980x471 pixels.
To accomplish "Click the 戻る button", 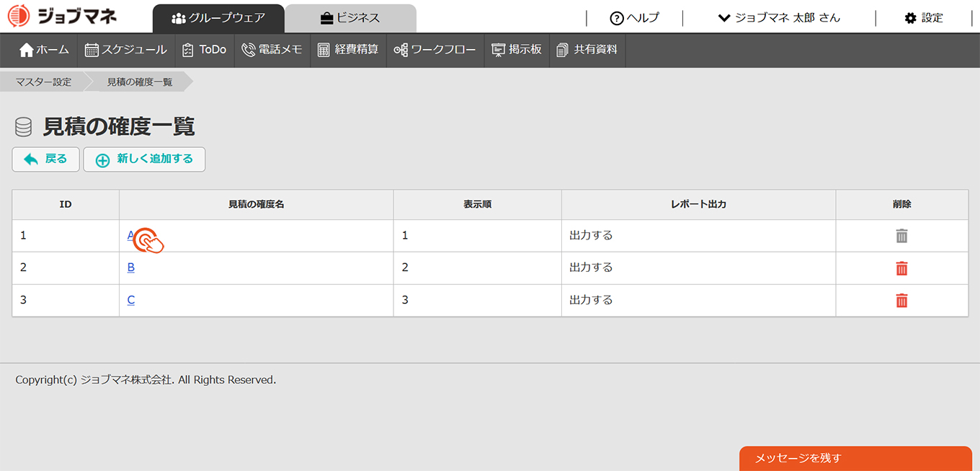I will (x=45, y=159).
